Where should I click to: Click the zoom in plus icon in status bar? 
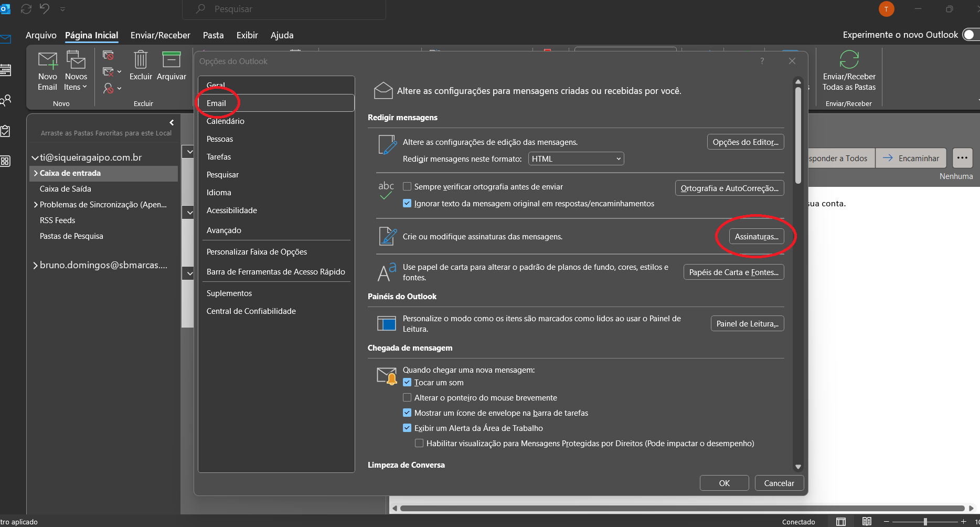click(963, 521)
